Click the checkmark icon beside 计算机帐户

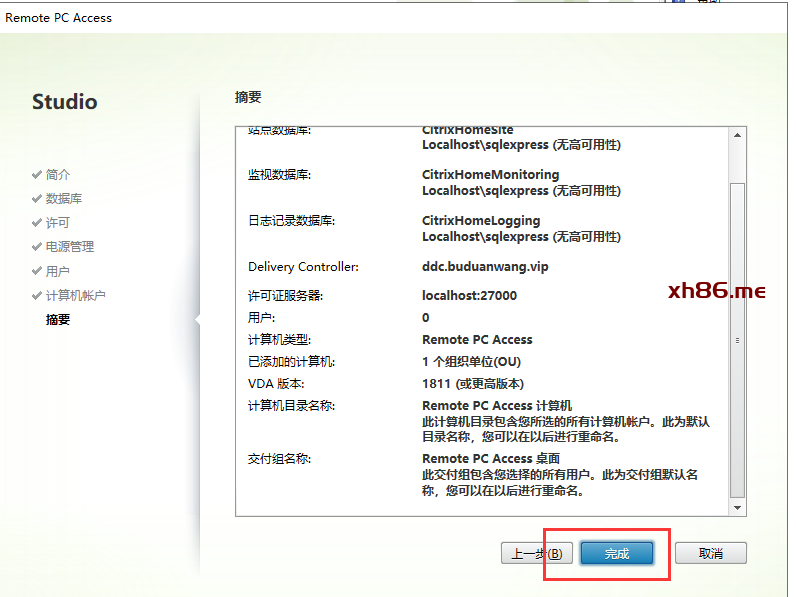tap(37, 295)
